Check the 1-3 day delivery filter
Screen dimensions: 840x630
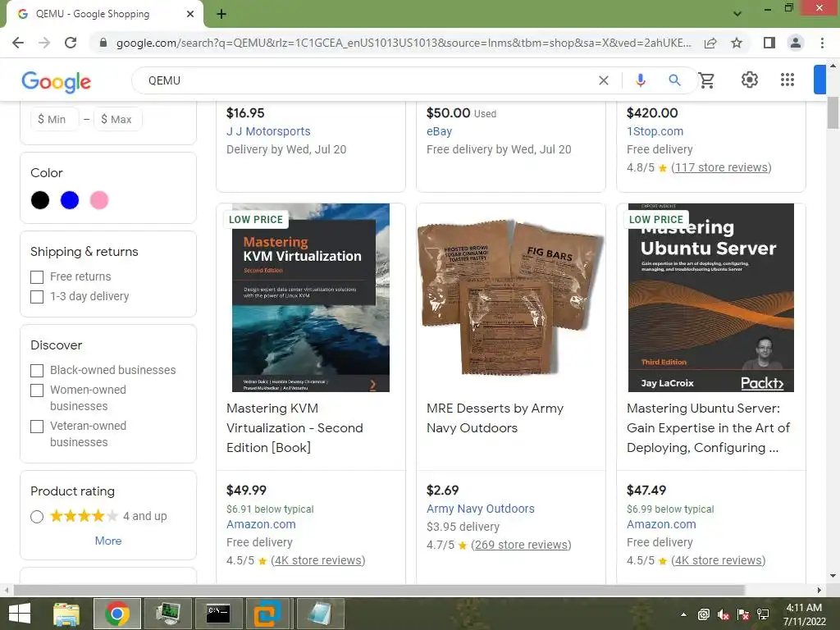pos(37,297)
